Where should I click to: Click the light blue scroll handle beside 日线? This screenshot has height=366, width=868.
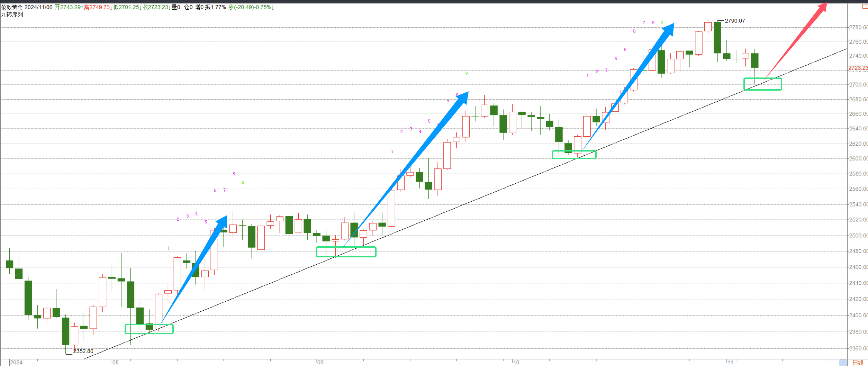pyautogui.click(x=843, y=363)
